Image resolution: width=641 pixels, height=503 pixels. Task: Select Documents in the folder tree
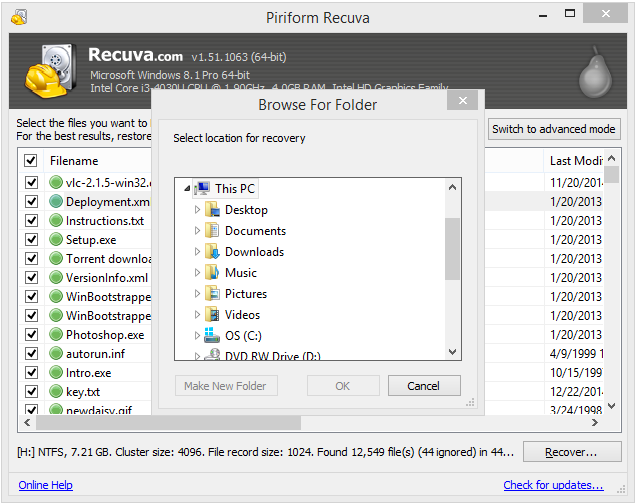point(255,231)
